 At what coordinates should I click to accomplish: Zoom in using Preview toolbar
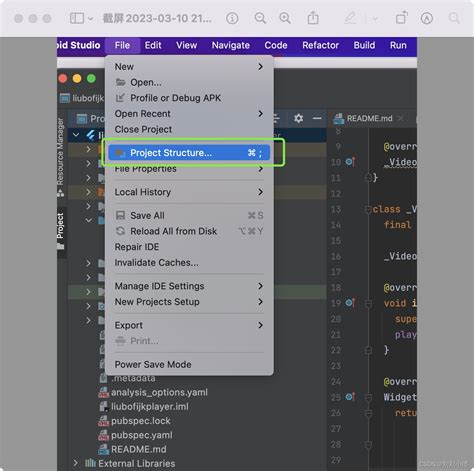[x=285, y=18]
